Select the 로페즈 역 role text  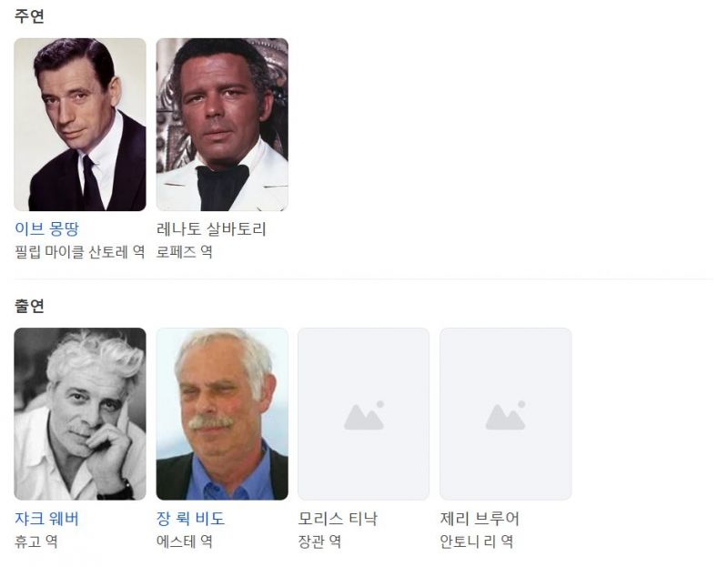click(x=185, y=252)
